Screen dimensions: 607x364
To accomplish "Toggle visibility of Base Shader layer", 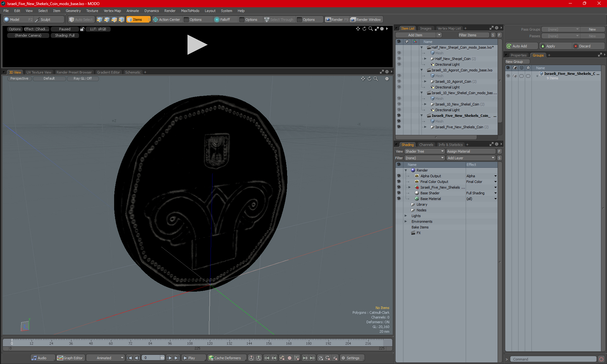I will pos(399,193).
